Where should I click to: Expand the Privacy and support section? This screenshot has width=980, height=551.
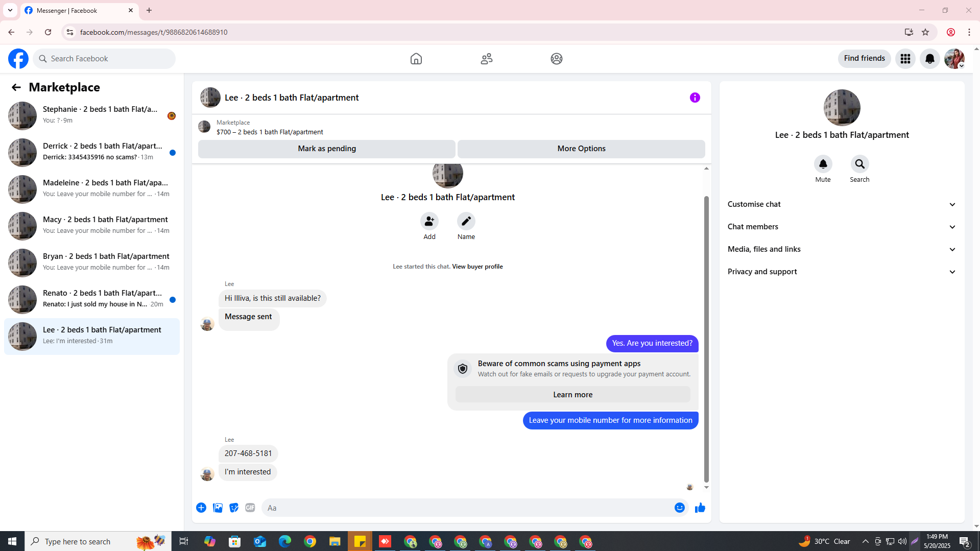click(842, 272)
